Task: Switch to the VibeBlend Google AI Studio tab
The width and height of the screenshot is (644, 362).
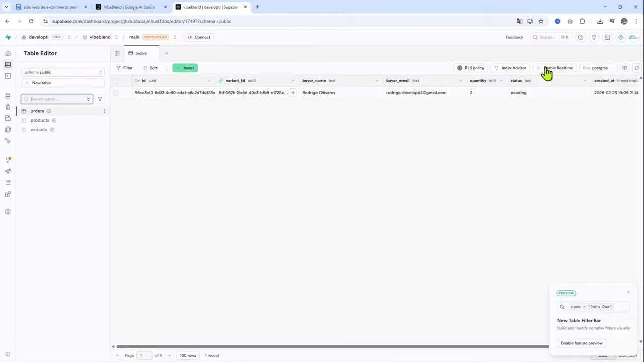Action: coord(128,7)
